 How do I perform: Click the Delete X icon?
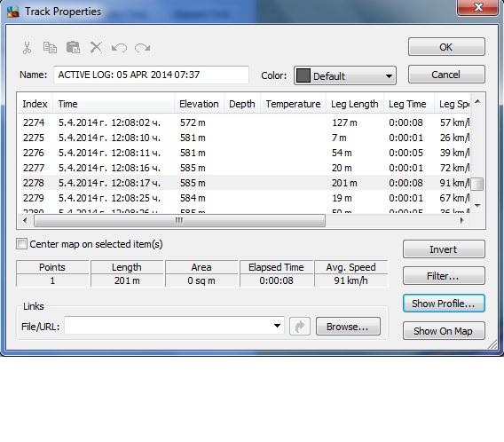click(x=96, y=48)
